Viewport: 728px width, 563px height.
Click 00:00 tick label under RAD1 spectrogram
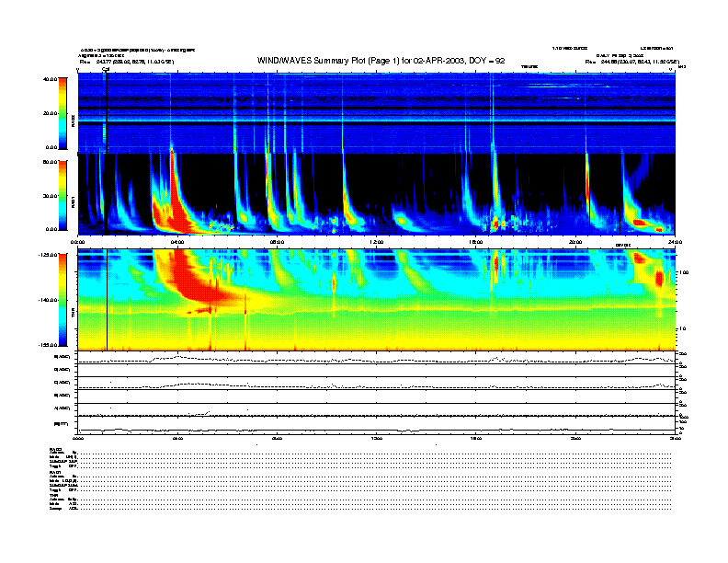77,242
